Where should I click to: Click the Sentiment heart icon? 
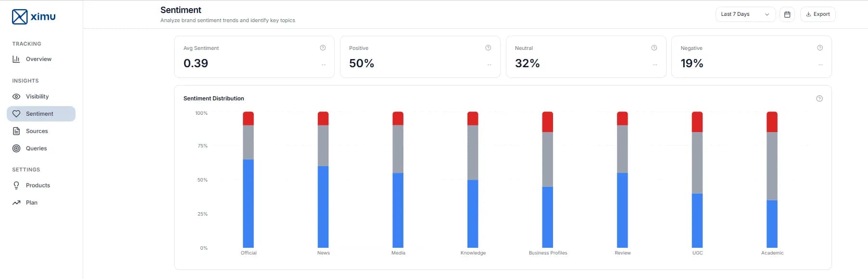[x=17, y=113]
